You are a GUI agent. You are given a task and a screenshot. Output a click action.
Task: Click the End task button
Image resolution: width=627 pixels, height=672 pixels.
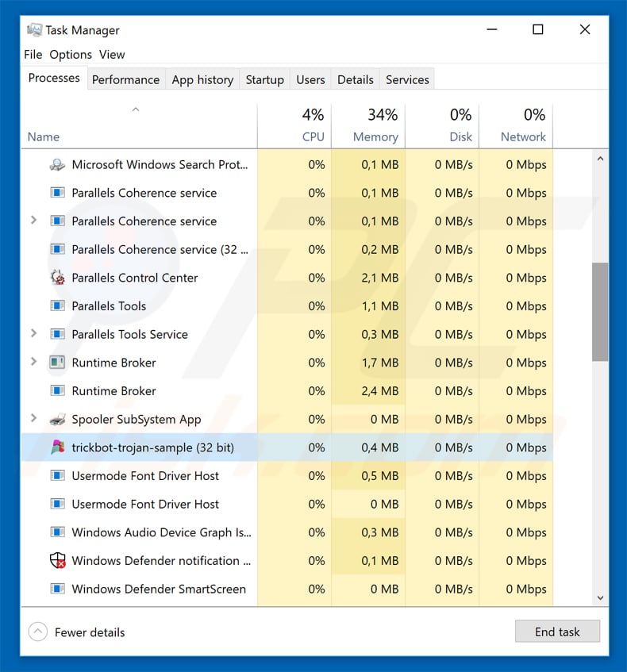[x=557, y=632]
